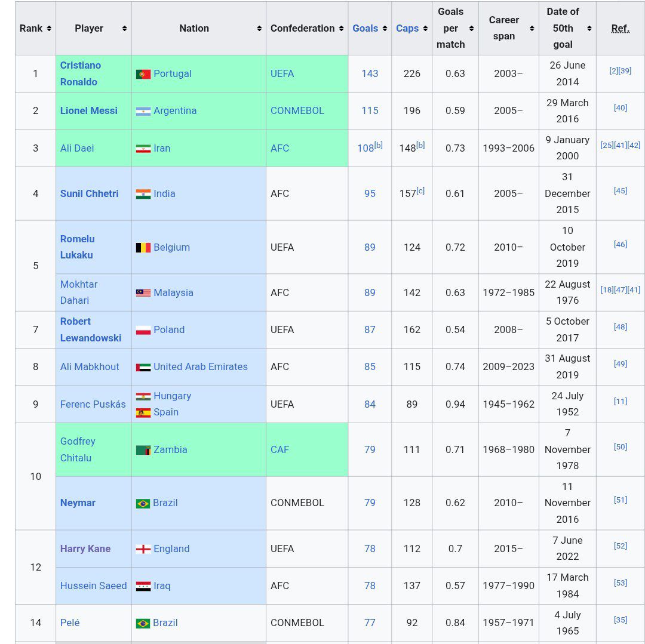
Task: Sort by Confederation column arrows
Action: 341,29
